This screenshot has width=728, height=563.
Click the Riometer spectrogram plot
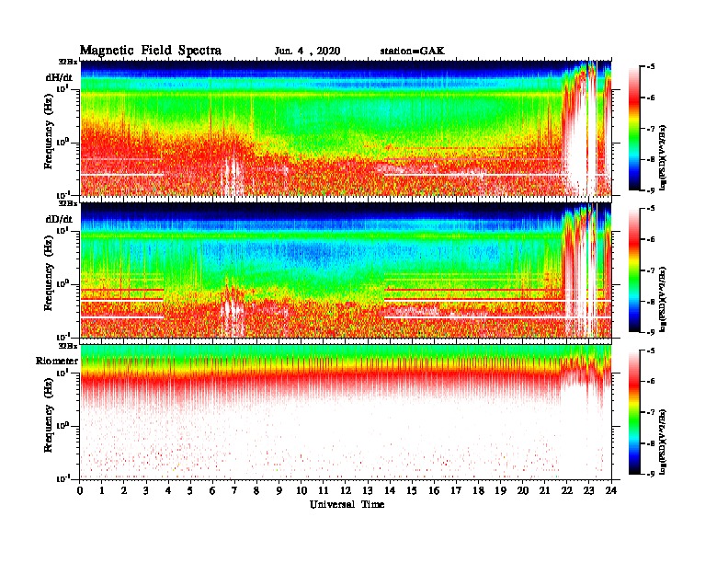[346, 412]
